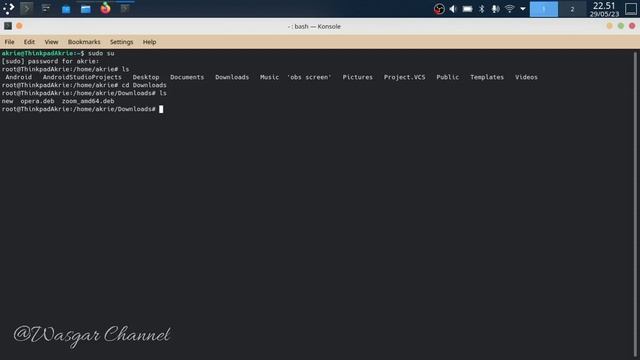Open the Wi-Fi network tray icon
This screenshot has width=640, height=360.
click(509, 9)
